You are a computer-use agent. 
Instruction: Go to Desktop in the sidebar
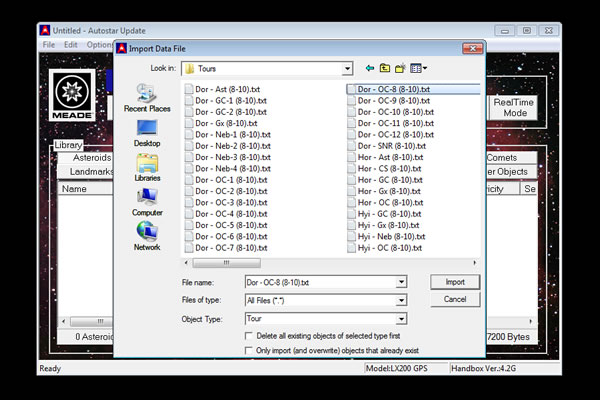(x=147, y=133)
